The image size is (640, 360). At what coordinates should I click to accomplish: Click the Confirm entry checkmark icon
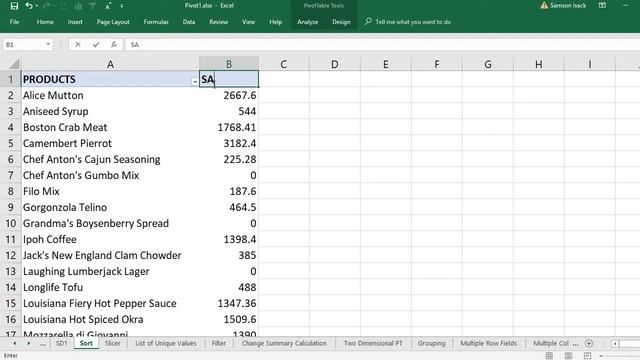coord(96,44)
